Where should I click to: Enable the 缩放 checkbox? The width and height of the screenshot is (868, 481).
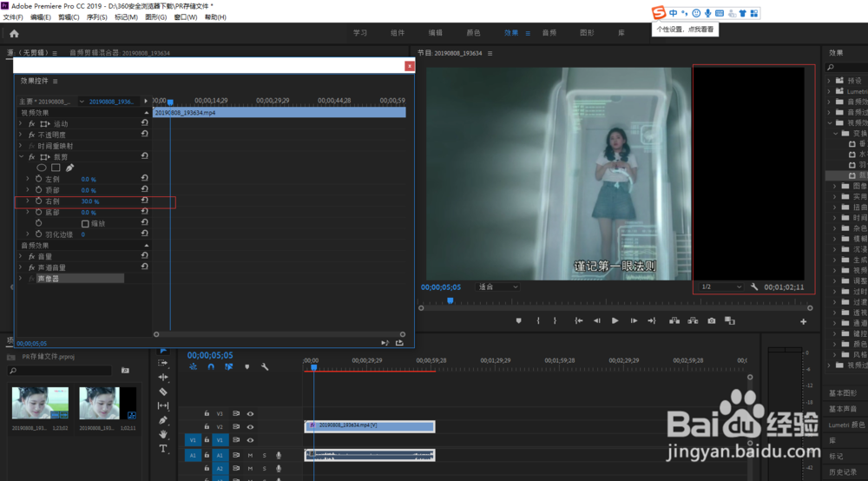click(85, 224)
